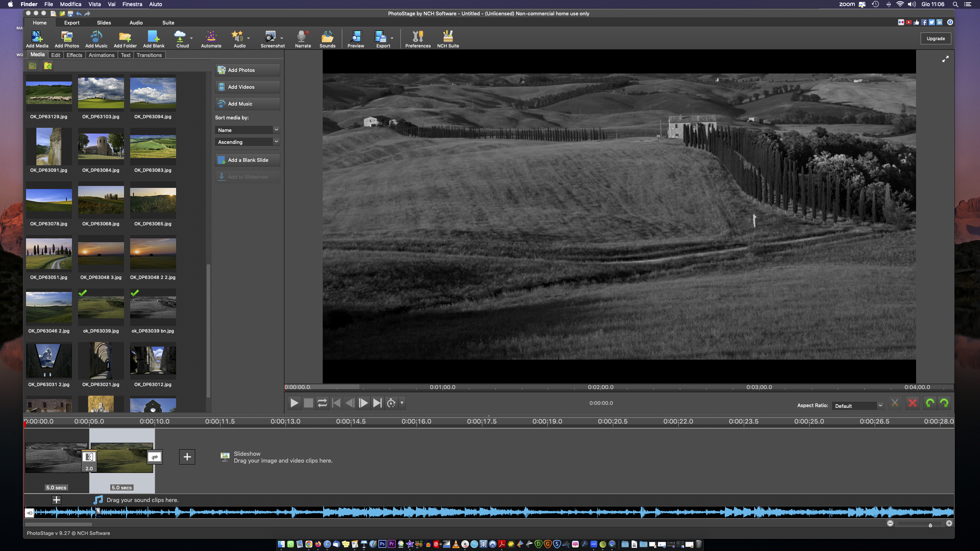Open the Slides ribbon tab
This screenshot has height=551, width=980.
point(104,23)
